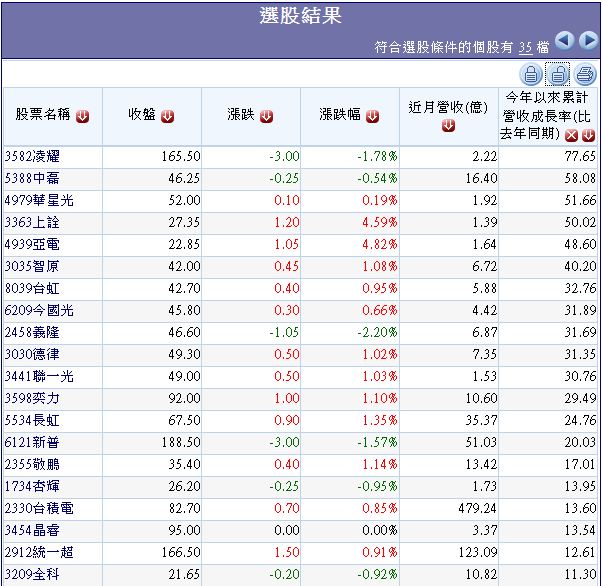Open stock 2330台積電
This screenshot has height=586, width=602.
click(x=39, y=508)
